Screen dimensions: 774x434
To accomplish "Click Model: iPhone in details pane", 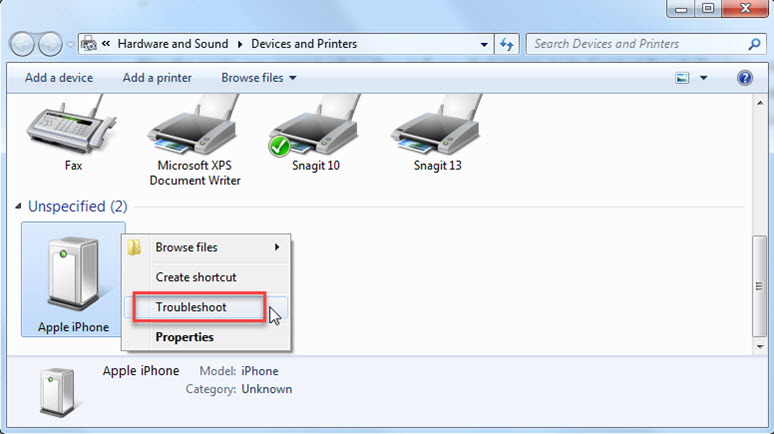I will 239,371.
